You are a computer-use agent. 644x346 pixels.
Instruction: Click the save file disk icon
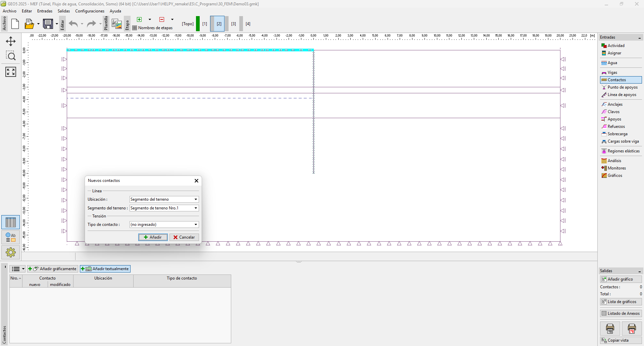(48, 24)
